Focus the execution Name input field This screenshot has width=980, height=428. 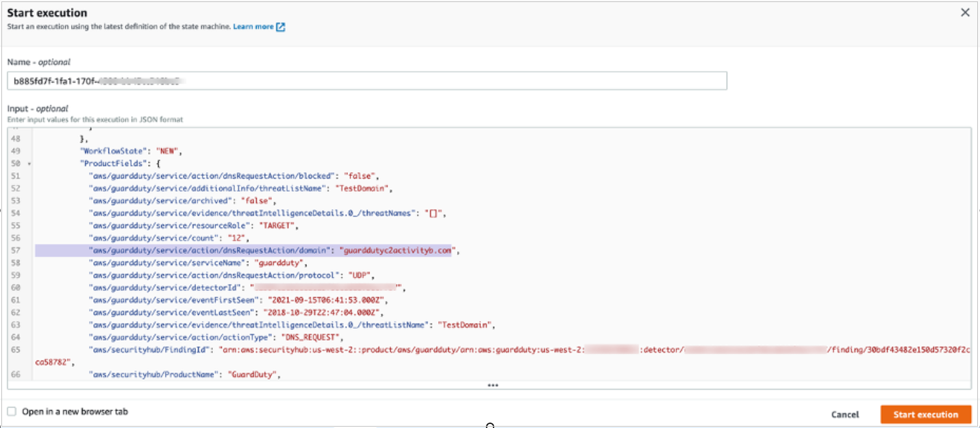coord(366,81)
